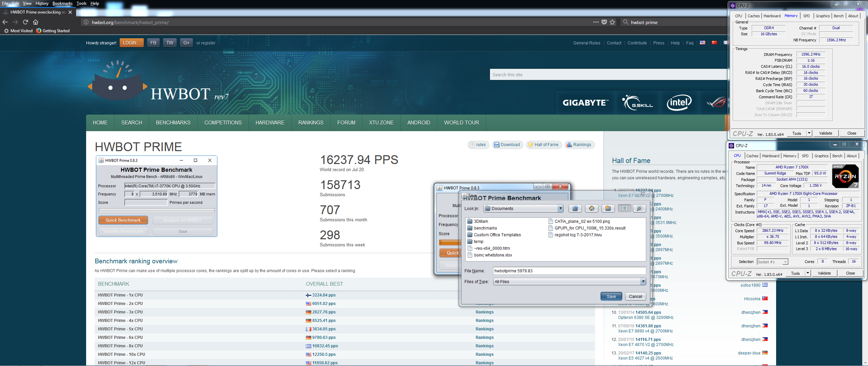Open the Firefox Tools menu
Image resolution: width=868 pixels, height=366 pixels.
pos(81,3)
